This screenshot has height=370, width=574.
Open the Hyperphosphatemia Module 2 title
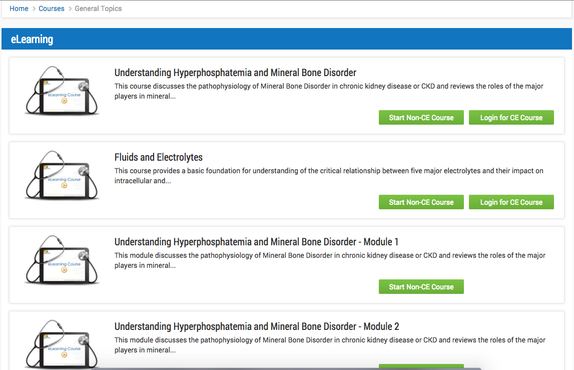pyautogui.click(x=257, y=326)
